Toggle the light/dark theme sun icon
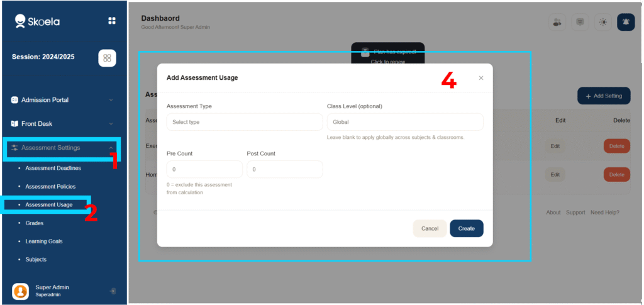This screenshot has width=644, height=305. click(x=603, y=22)
